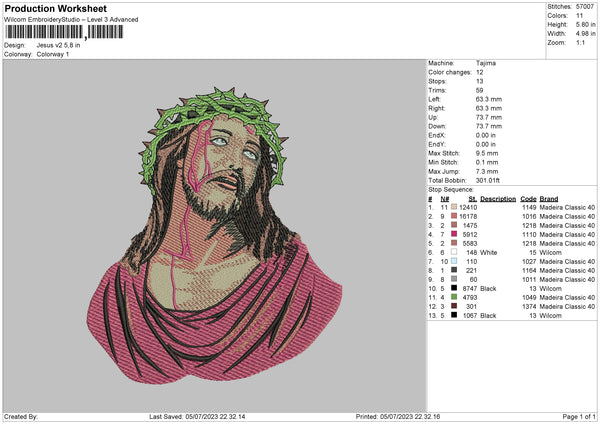Click 'Black' description in stop 10 row

488,289
